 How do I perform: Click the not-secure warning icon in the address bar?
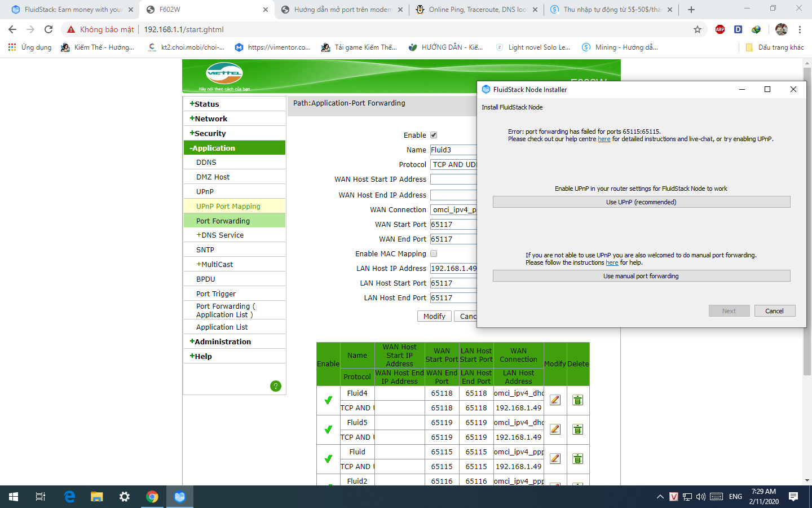pos(71,29)
